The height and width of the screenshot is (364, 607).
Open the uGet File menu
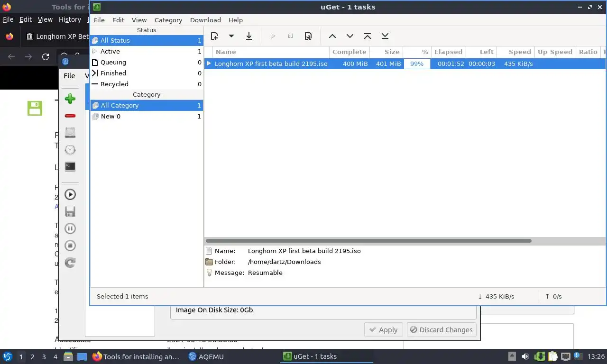(x=99, y=20)
